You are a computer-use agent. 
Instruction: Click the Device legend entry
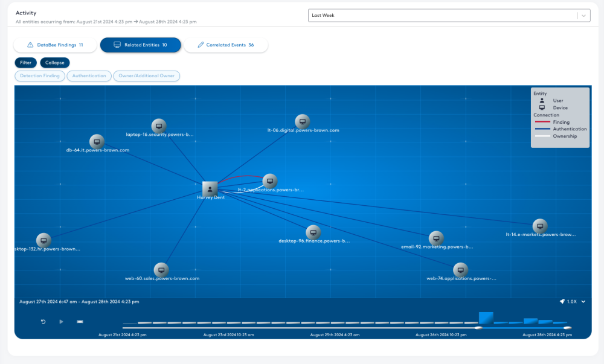(x=553, y=107)
